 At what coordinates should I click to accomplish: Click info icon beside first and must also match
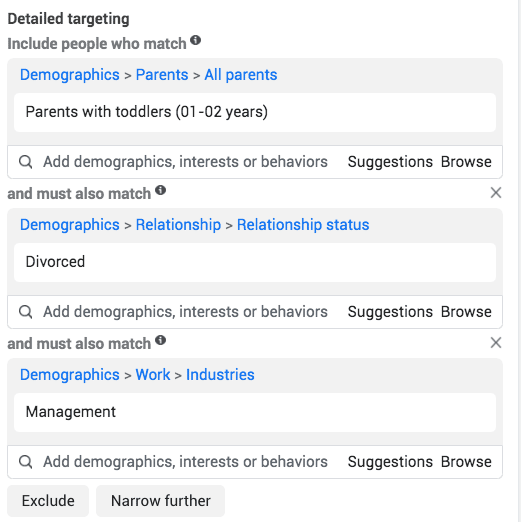tap(160, 190)
